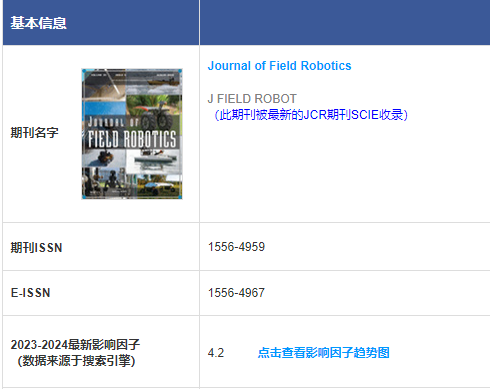Screen dimensions: 490x389
Task: Click the top-left corner handle of cover
Action: 84,71
